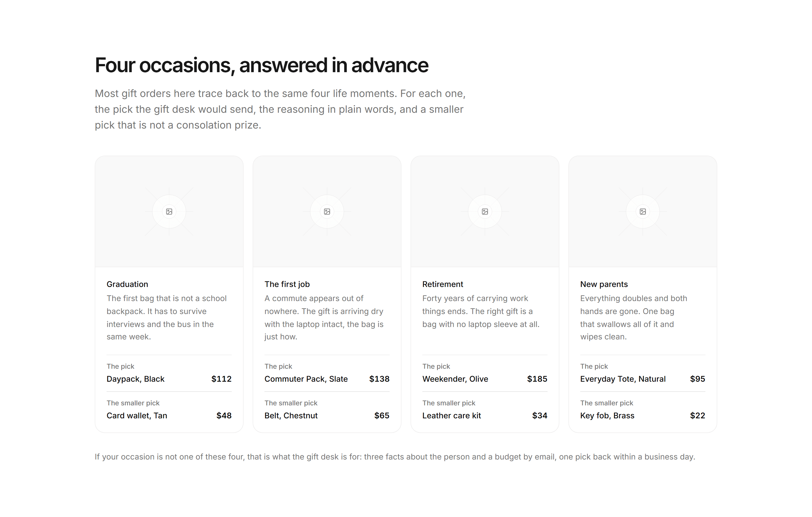
Task: Click the Four occasions main heading
Action: click(x=261, y=65)
